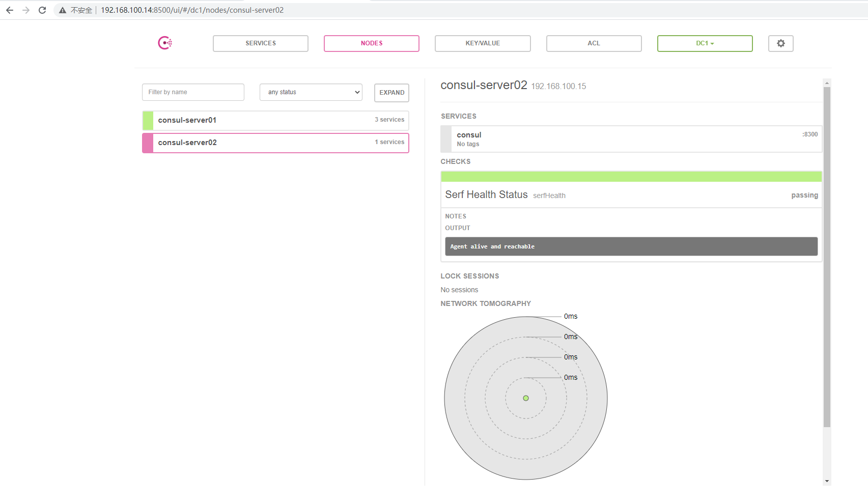The height and width of the screenshot is (502, 868).
Task: Click the Consul logo icon
Action: (x=165, y=43)
